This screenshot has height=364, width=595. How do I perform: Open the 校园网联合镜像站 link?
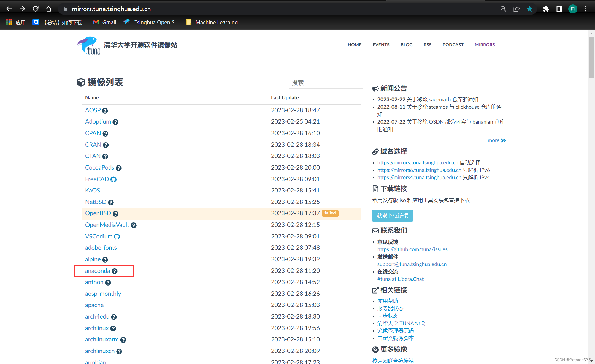coord(393,361)
